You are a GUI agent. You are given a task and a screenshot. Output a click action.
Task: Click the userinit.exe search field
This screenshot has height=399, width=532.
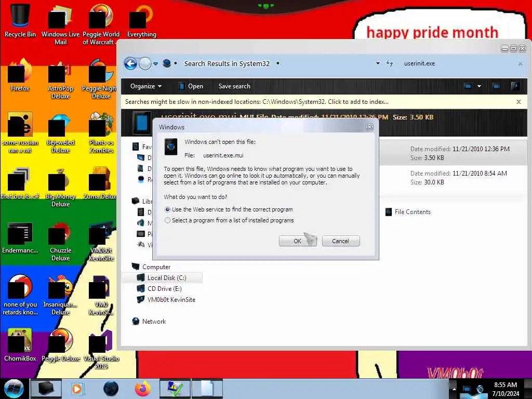click(x=458, y=63)
